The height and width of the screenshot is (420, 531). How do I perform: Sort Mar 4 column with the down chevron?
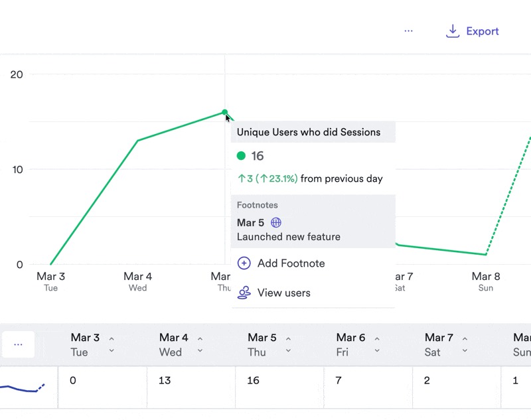click(x=200, y=350)
